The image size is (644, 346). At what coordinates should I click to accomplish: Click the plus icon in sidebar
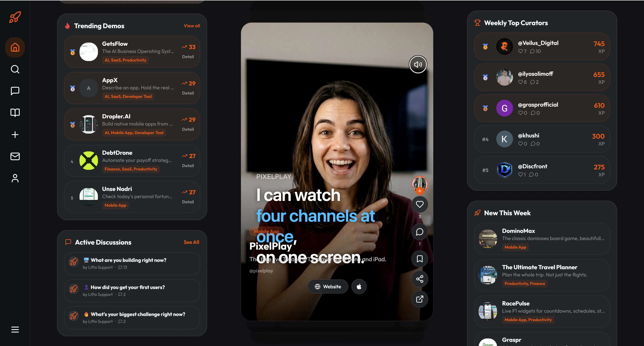click(x=15, y=135)
